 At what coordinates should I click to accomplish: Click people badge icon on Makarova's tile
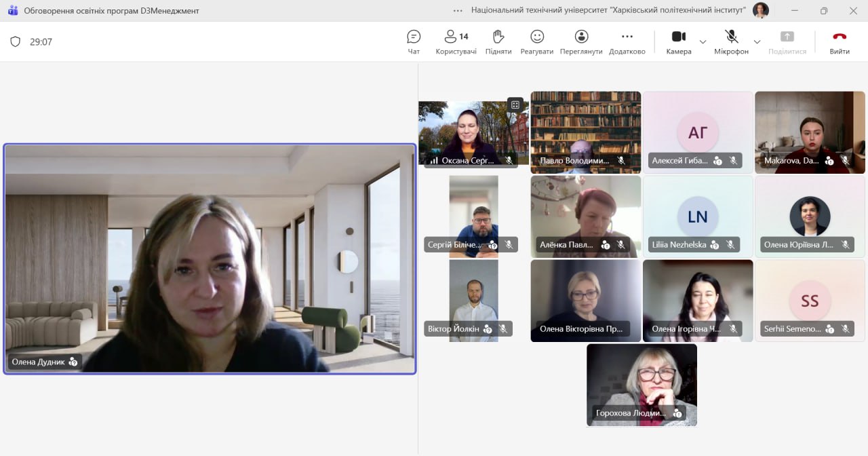point(829,161)
